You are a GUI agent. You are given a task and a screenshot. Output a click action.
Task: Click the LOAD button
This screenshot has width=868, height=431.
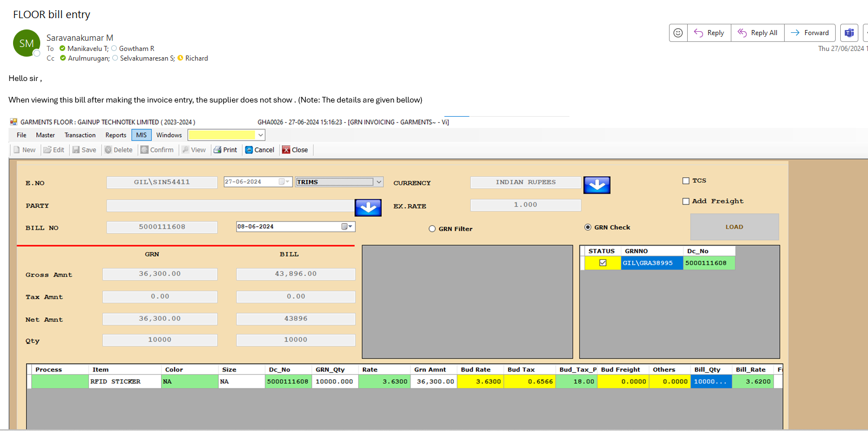coord(734,227)
